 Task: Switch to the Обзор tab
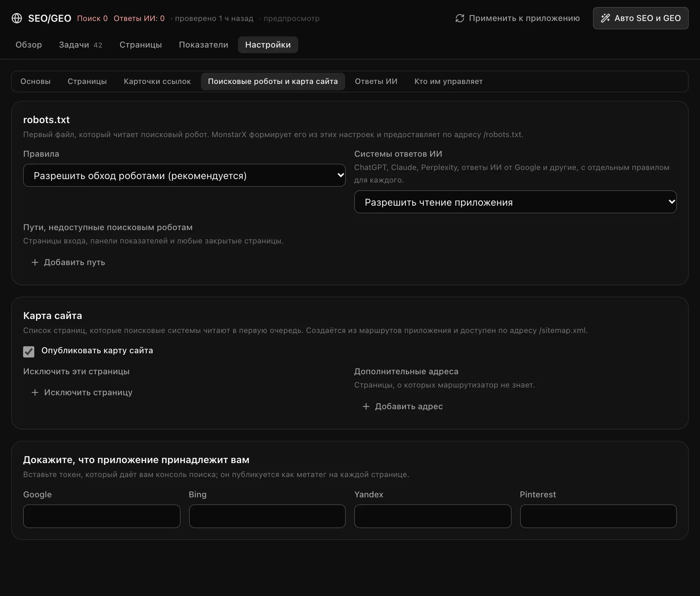click(x=29, y=45)
